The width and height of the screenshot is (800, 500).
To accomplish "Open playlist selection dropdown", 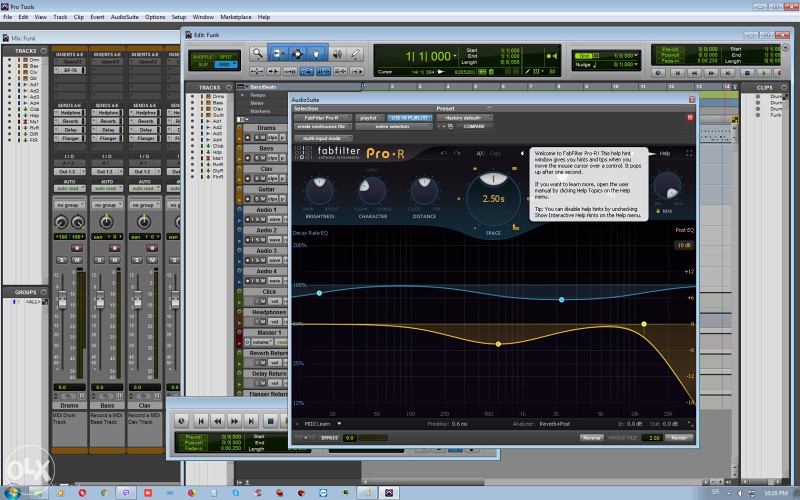I will pyautogui.click(x=370, y=117).
